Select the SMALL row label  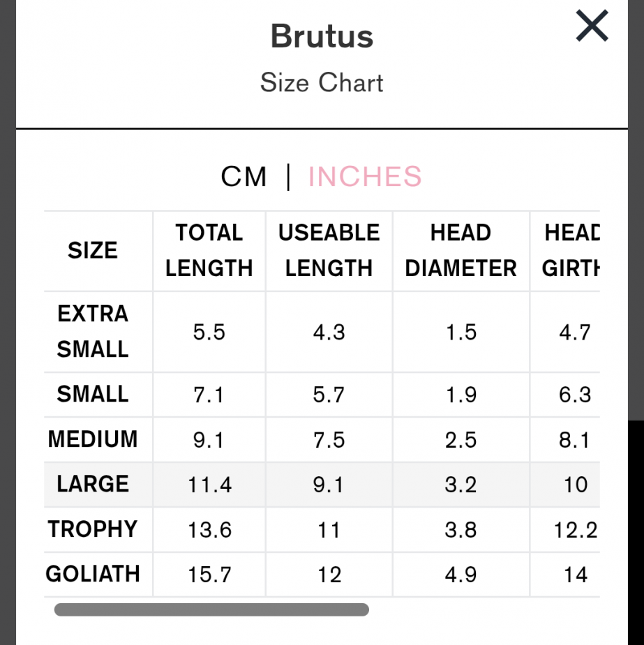(93, 395)
